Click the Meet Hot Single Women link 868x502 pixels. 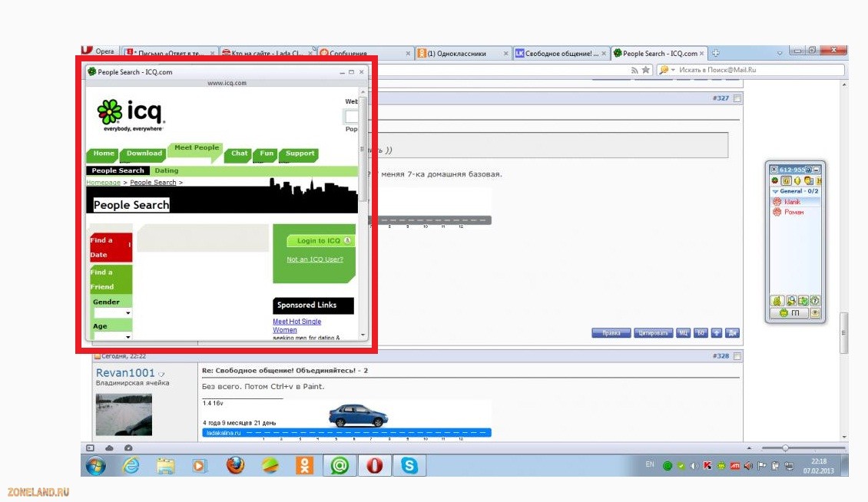pyautogui.click(x=297, y=325)
